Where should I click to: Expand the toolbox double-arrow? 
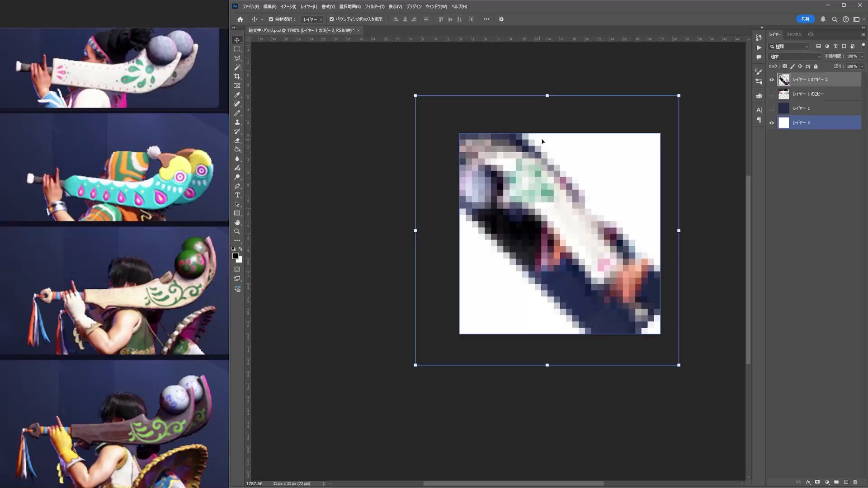(x=234, y=28)
